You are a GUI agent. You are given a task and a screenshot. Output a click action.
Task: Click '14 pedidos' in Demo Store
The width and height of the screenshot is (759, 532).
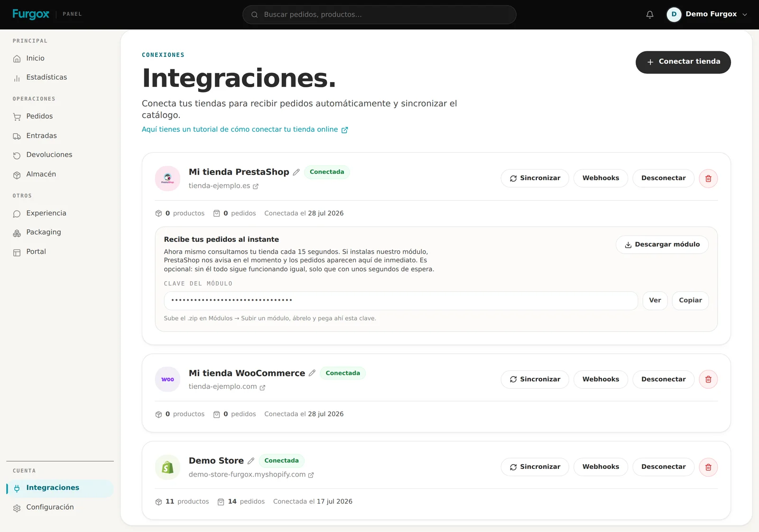click(241, 502)
